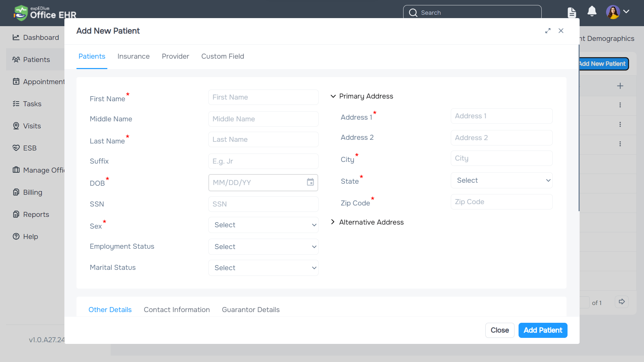The width and height of the screenshot is (644, 362).
Task: Click the Appointments sidebar icon
Action: click(16, 81)
